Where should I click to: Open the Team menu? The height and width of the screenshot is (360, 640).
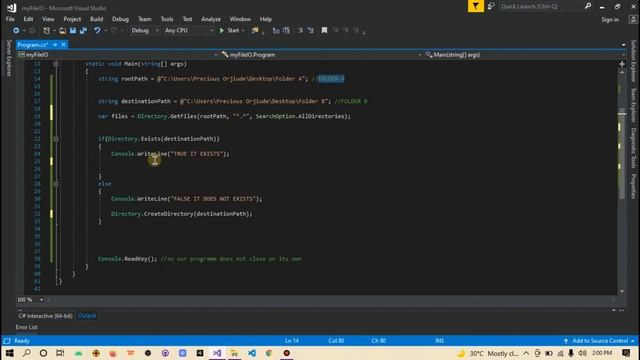144,19
